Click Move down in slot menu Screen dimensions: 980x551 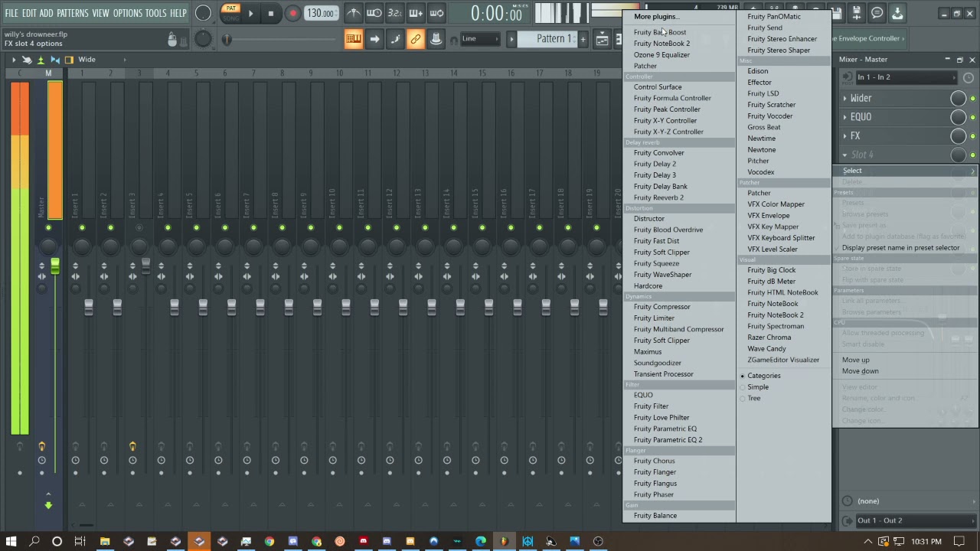point(860,371)
